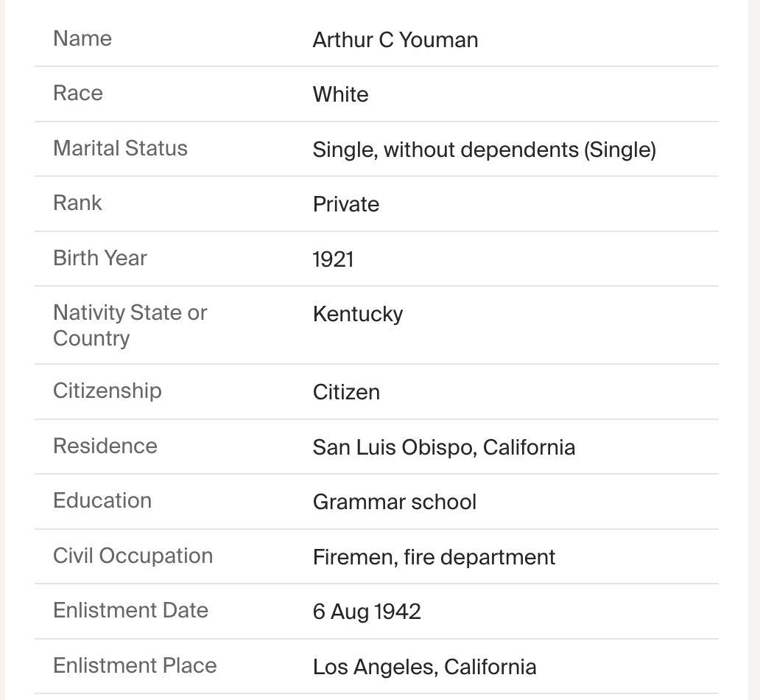Select the Citizenship field label
760x700 pixels.
click(107, 391)
